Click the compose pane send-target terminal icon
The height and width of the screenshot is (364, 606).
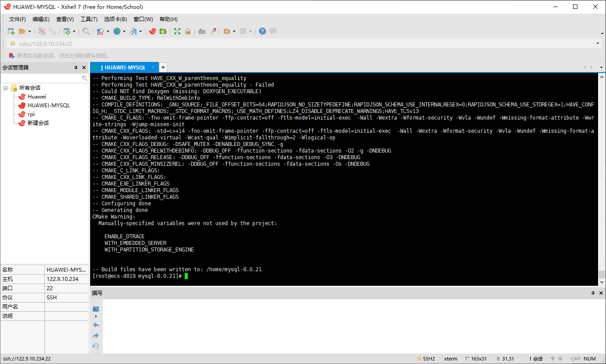96,309
